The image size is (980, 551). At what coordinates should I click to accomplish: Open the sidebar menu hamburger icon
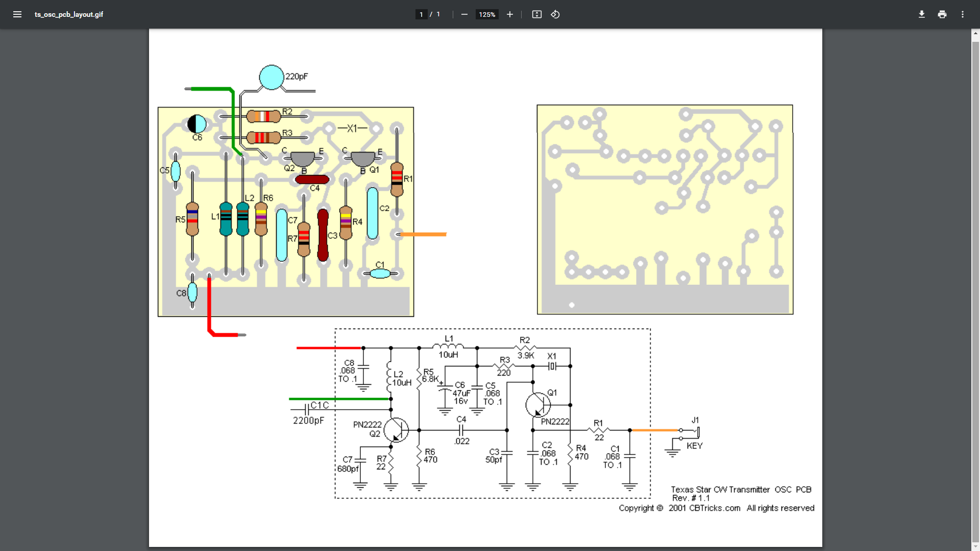(x=17, y=14)
